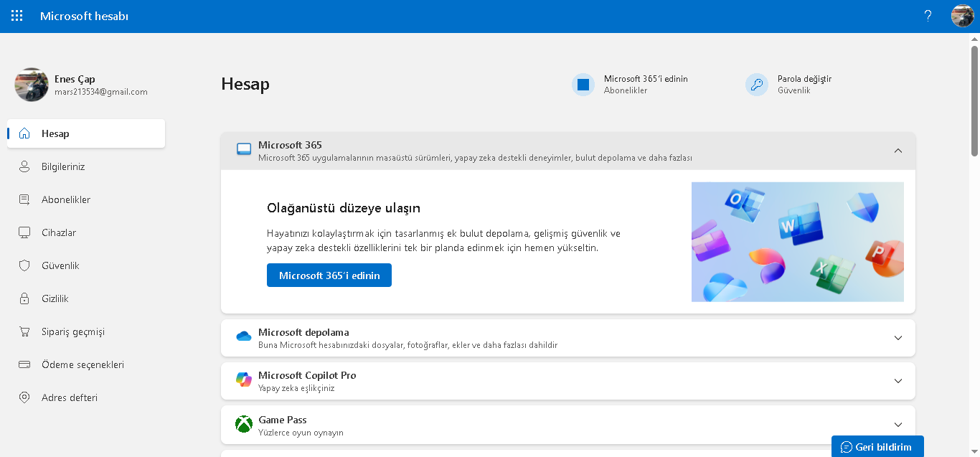
Task: Click the Adres defteri location icon
Action: coord(24,397)
